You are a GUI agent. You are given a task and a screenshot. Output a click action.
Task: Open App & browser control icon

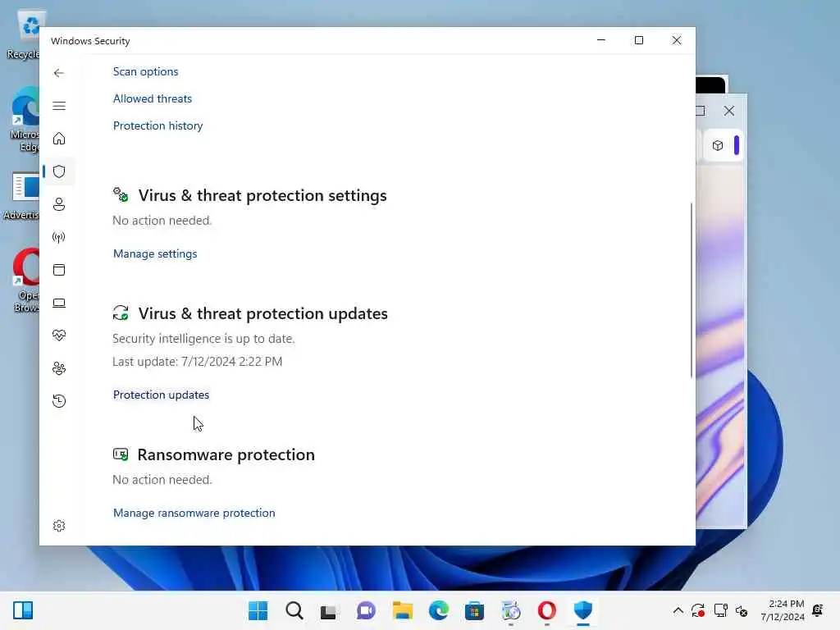59,270
